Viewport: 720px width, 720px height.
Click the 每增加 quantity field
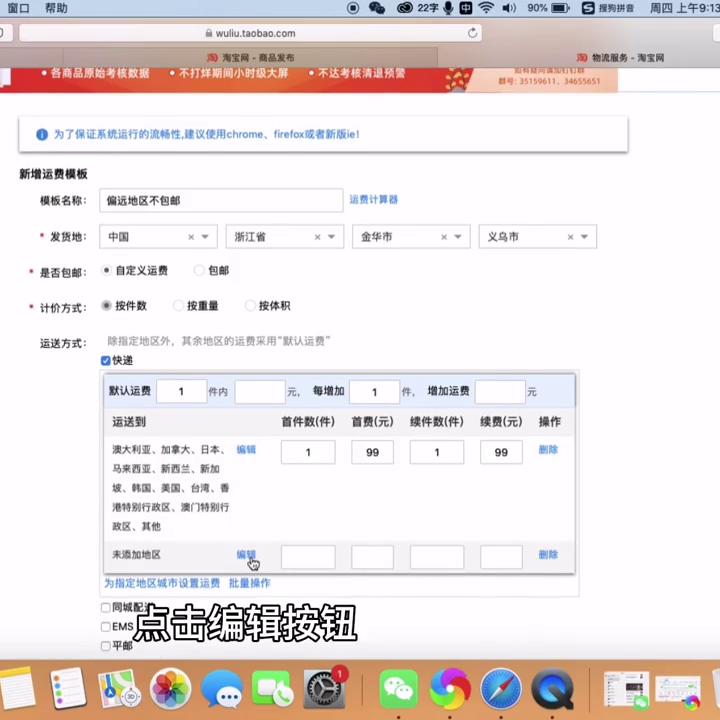click(374, 392)
